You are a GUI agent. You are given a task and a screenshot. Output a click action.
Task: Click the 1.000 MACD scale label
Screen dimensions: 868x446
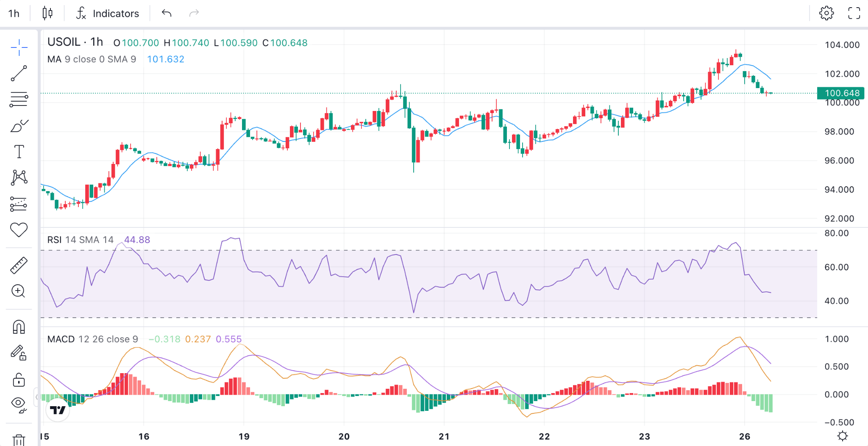click(836, 339)
